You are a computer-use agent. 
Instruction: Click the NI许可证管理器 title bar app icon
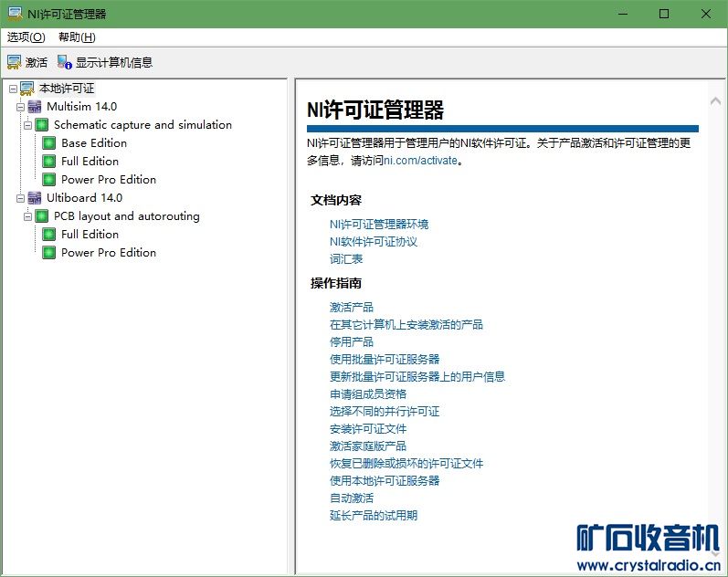16,14
